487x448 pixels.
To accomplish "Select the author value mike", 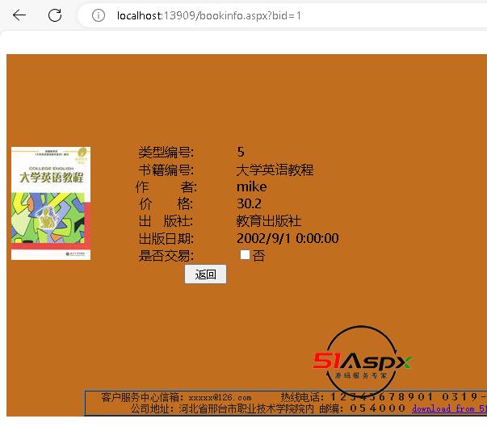I will pos(251,186).
